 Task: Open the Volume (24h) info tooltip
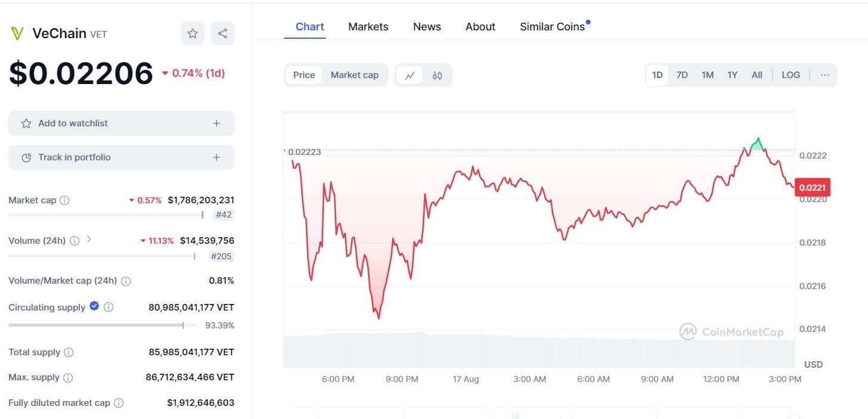pos(74,241)
